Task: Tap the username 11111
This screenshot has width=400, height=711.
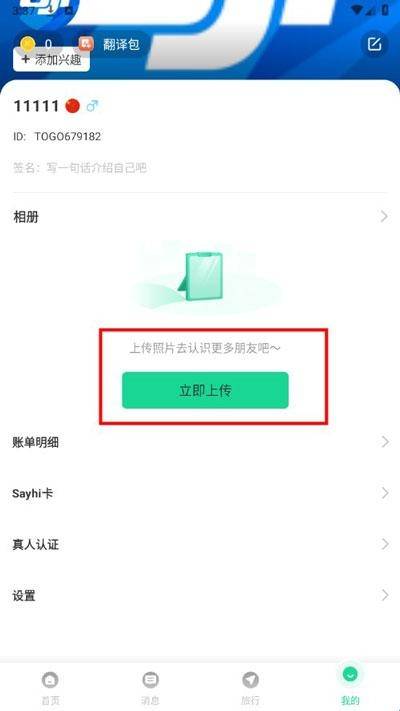Action: pos(36,106)
